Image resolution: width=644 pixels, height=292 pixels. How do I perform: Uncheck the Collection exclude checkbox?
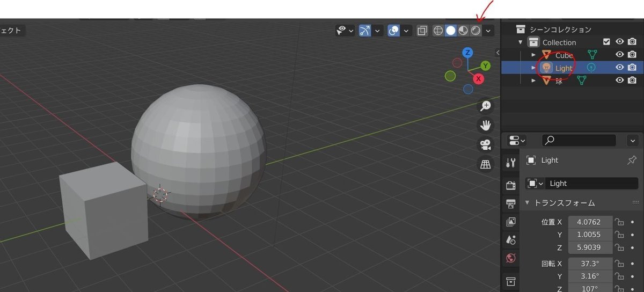606,42
